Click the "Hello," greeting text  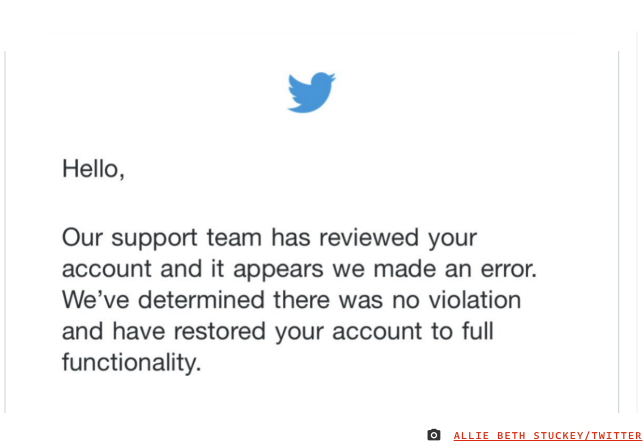point(93,168)
